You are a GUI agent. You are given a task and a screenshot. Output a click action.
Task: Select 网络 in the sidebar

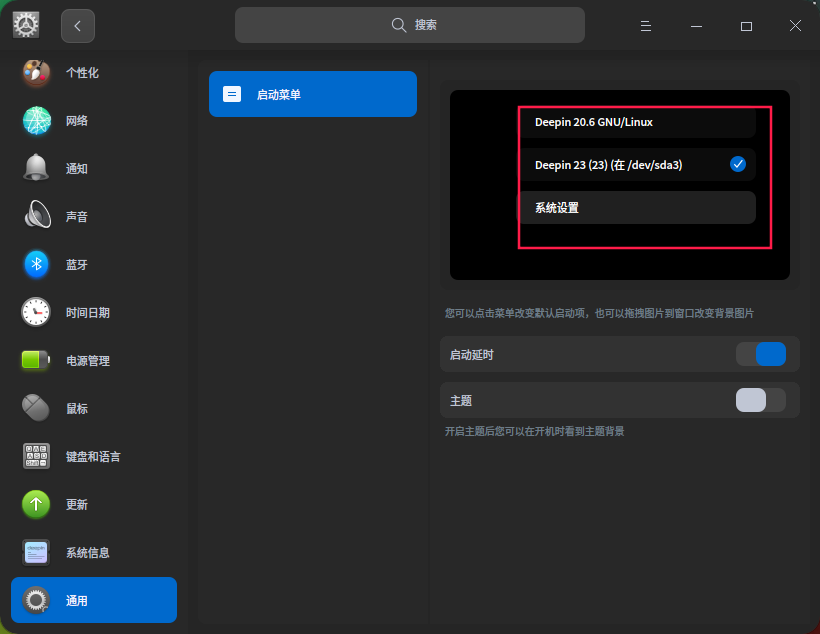pyautogui.click(x=94, y=120)
